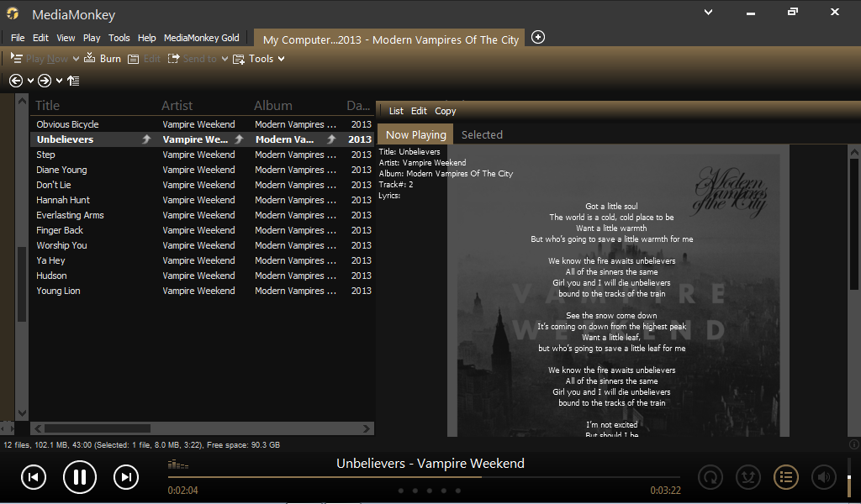Viewport: 861px width, 504px height.
Task: Click the Edit properties toolbar icon
Action: [x=133, y=59]
